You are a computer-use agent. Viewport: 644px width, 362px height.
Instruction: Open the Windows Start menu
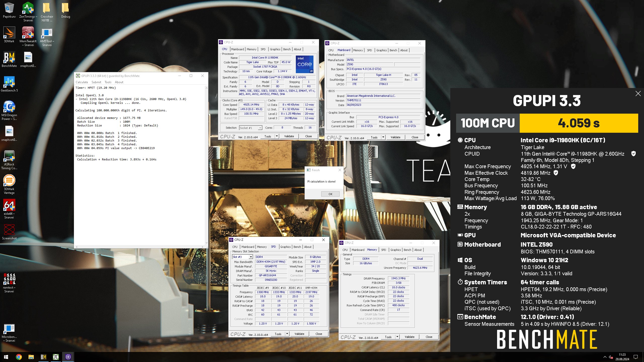(x=6, y=357)
